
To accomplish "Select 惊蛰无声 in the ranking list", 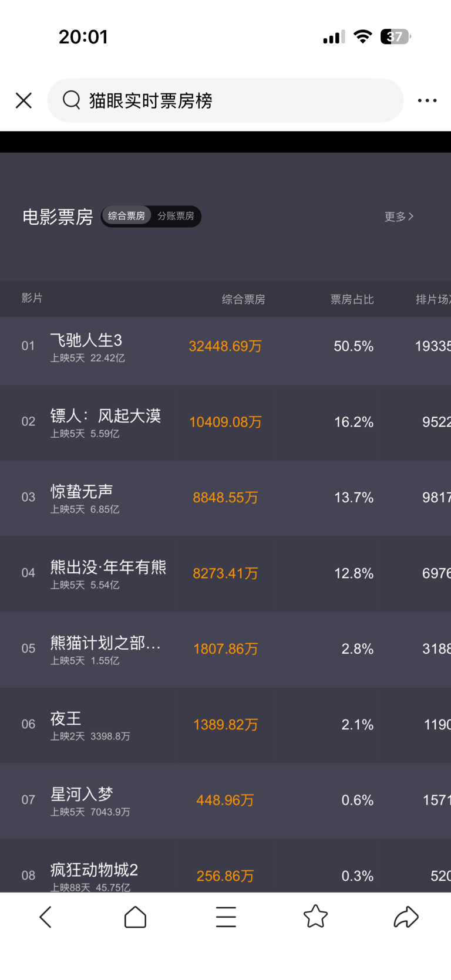I will click(x=82, y=492).
